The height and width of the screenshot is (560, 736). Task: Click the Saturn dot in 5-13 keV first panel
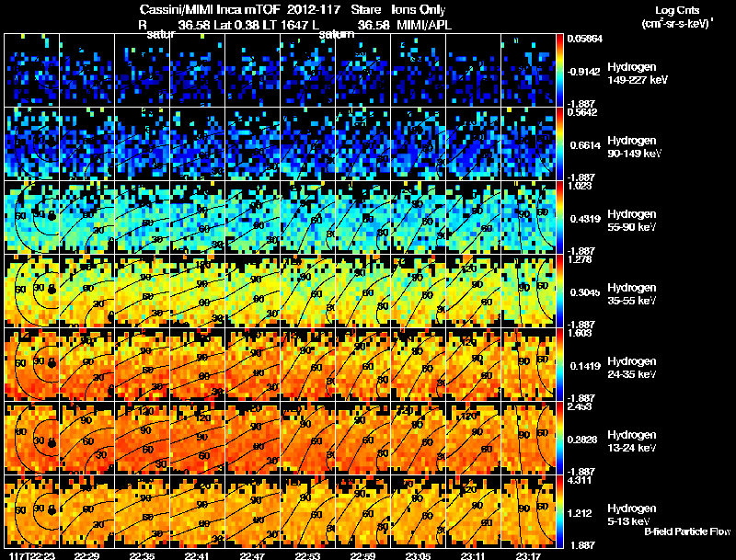[x=52, y=510]
